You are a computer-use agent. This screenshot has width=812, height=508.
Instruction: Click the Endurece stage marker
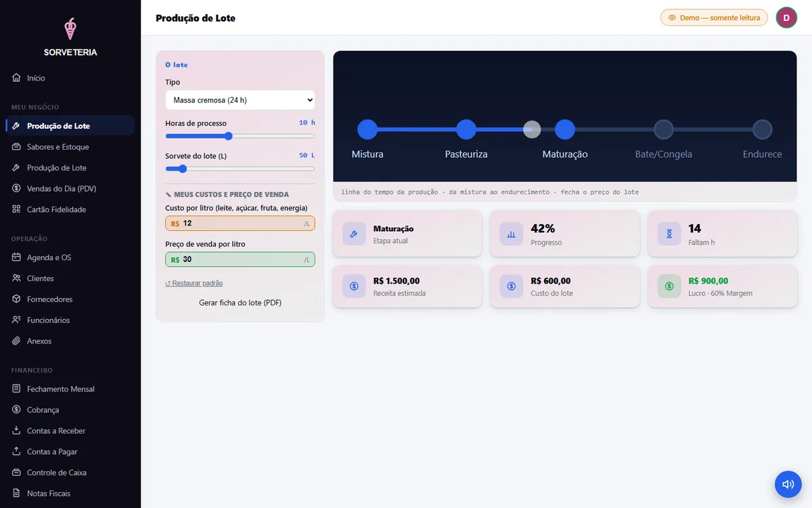tap(763, 129)
